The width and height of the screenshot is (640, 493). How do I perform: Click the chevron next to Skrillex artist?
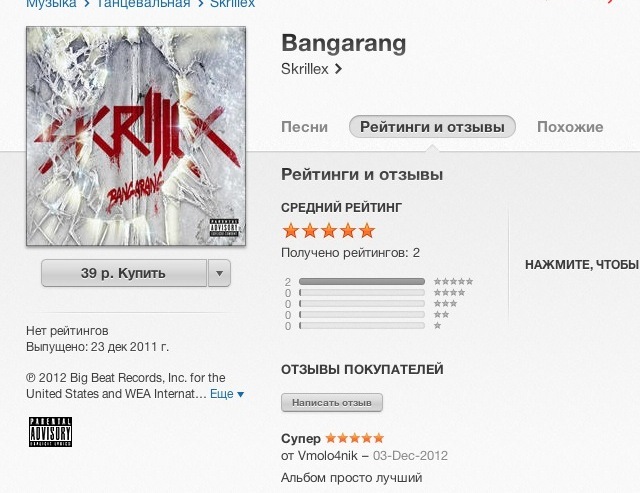pos(338,69)
